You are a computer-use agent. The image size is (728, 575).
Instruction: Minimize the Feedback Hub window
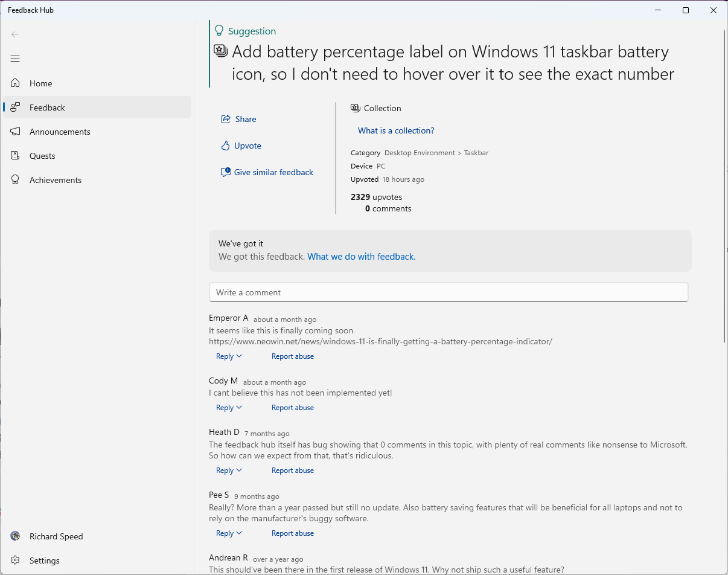click(x=658, y=10)
